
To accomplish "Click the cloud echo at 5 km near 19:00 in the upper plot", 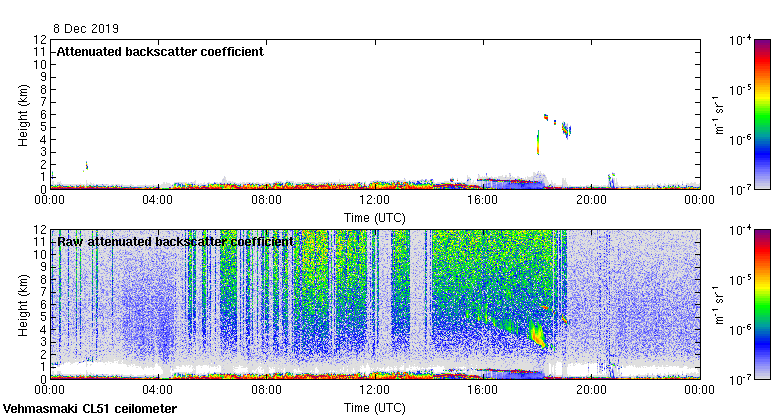I will click(566, 130).
